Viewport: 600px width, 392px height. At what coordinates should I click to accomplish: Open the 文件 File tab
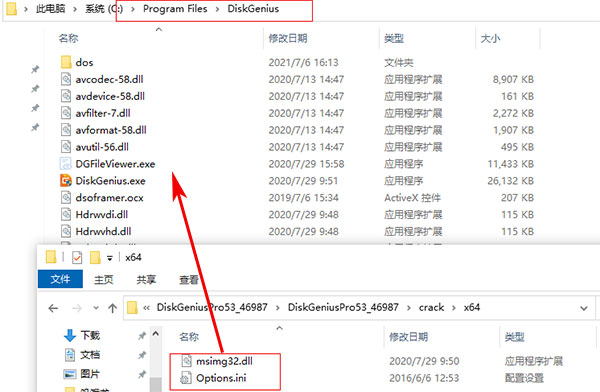point(60,279)
